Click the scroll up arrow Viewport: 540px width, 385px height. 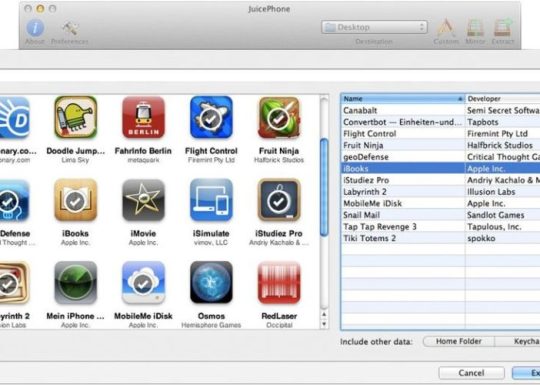click(324, 314)
